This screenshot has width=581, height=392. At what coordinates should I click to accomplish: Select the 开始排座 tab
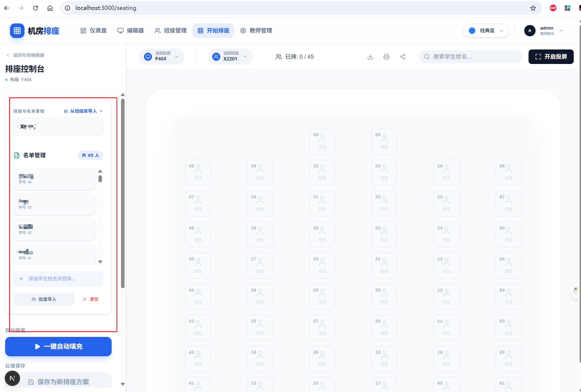(x=213, y=31)
